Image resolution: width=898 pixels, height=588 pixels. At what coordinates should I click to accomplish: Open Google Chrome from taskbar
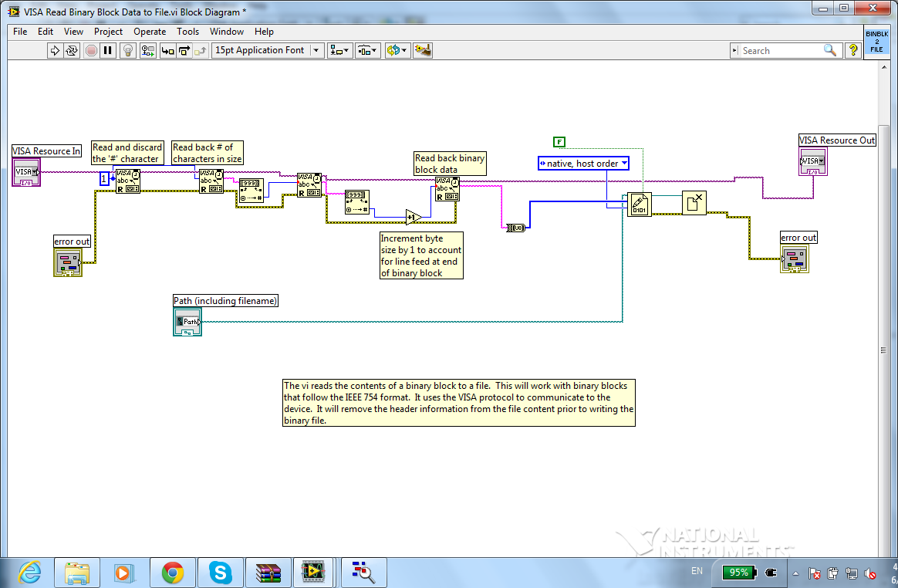click(172, 573)
